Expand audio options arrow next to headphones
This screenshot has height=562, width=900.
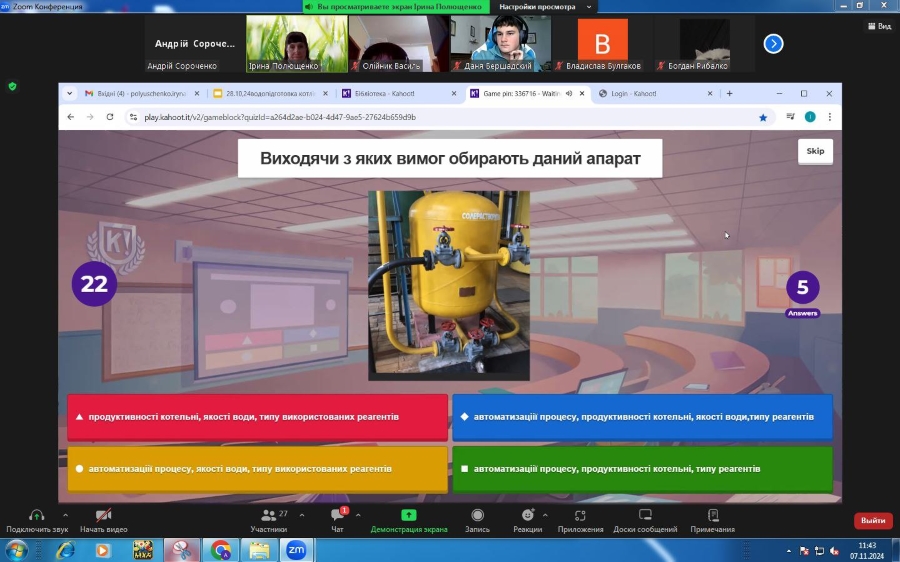[65, 516]
